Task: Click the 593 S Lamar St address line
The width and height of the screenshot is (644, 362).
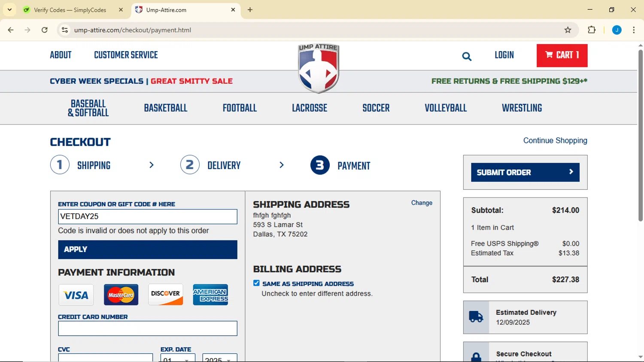Action: 278,225
